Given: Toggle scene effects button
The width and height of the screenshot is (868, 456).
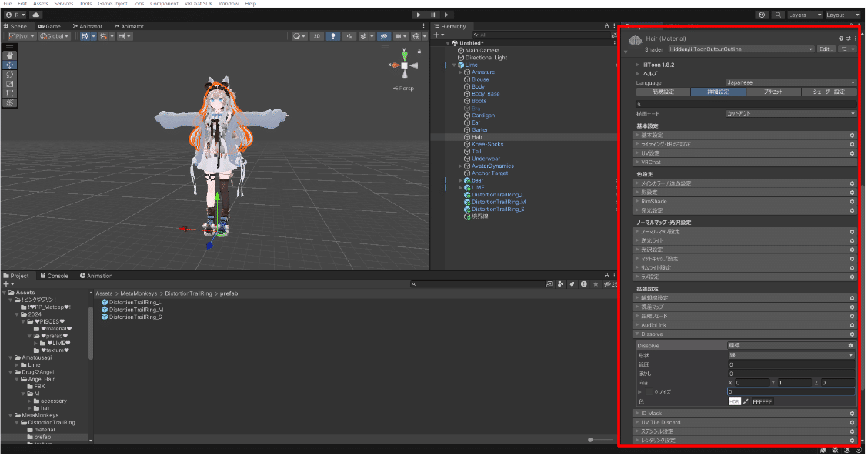Looking at the screenshot, I should pos(364,36).
